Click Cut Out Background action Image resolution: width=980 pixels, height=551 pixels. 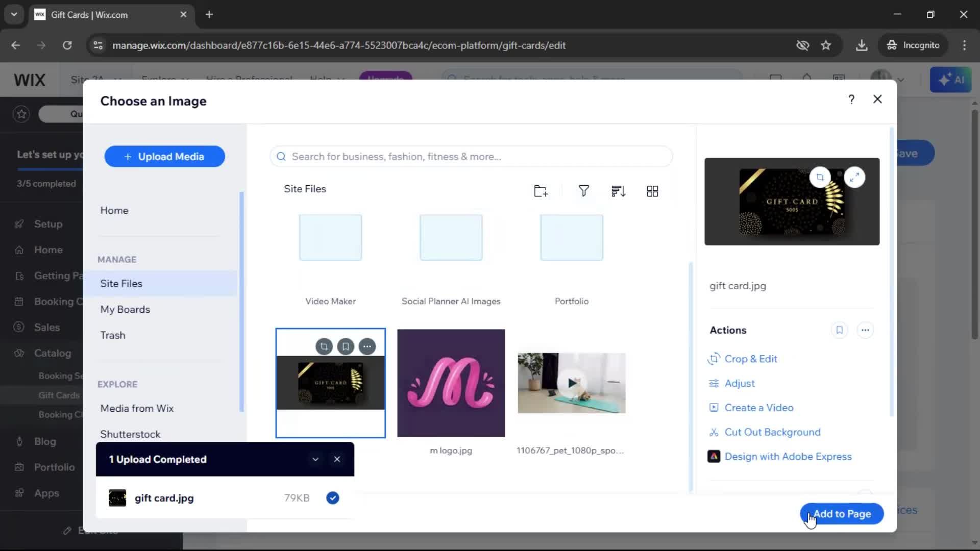pos(765,432)
